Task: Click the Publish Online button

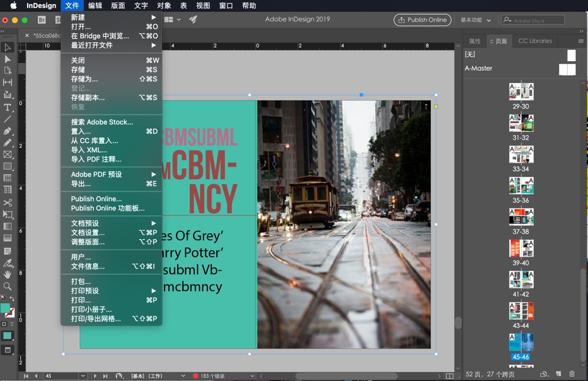Action: [422, 20]
